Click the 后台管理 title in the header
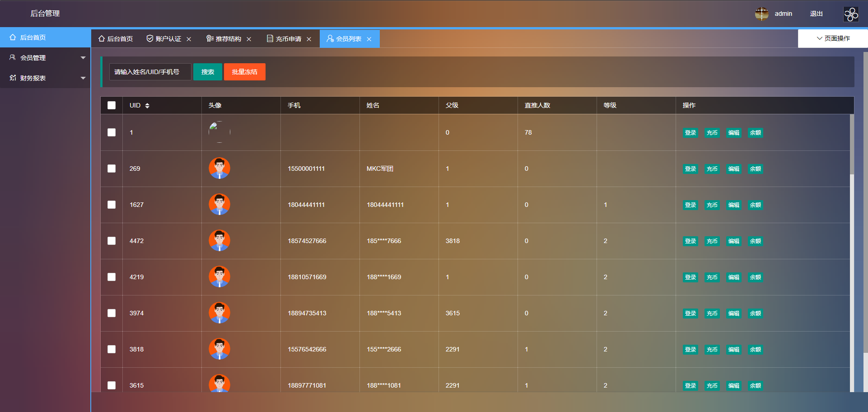 (45, 14)
